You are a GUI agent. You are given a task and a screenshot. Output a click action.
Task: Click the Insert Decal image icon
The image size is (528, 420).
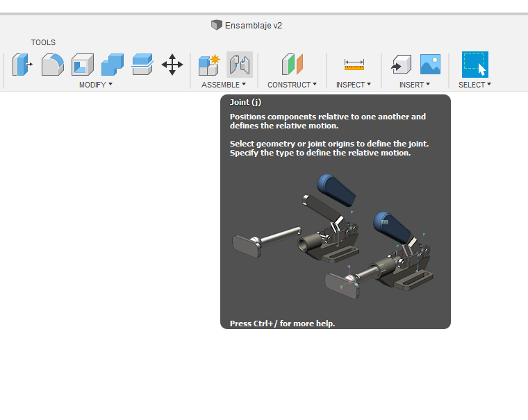(430, 65)
